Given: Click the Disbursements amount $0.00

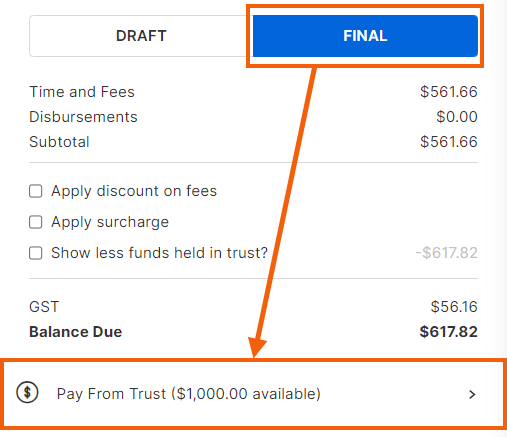Looking at the screenshot, I should tap(457, 117).
